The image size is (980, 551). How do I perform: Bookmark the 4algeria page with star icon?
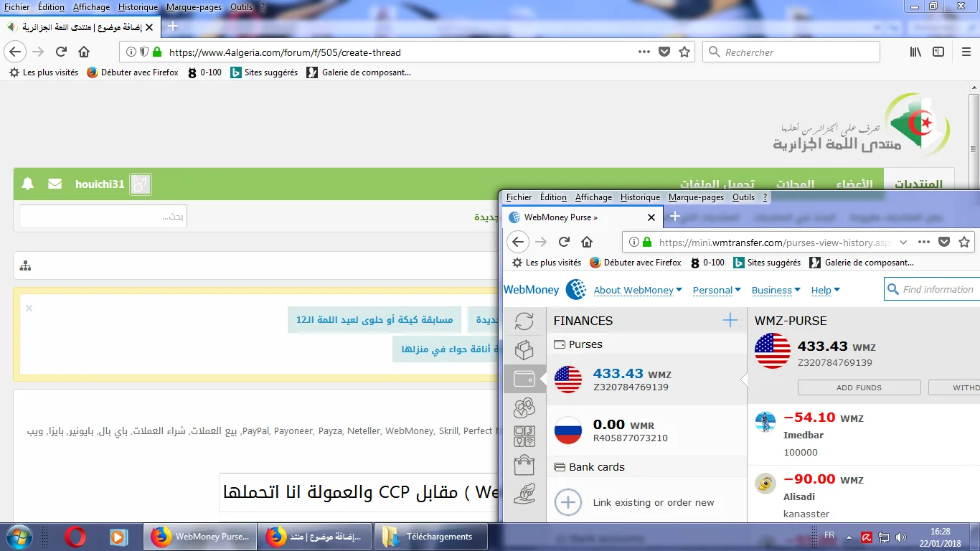[684, 52]
